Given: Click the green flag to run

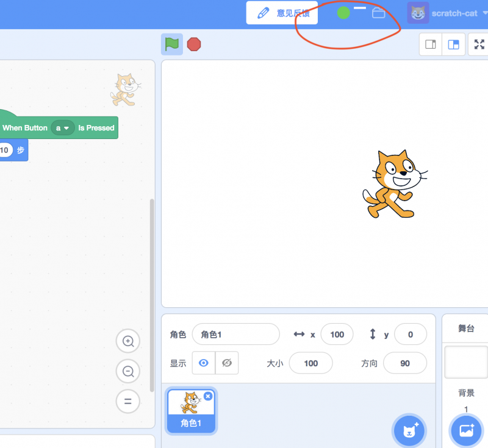Looking at the screenshot, I should click(172, 44).
